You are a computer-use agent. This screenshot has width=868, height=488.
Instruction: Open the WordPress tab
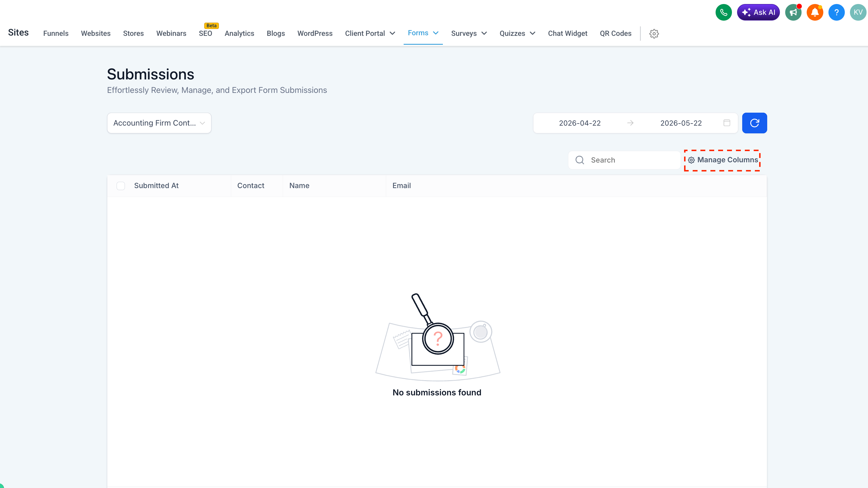point(315,33)
